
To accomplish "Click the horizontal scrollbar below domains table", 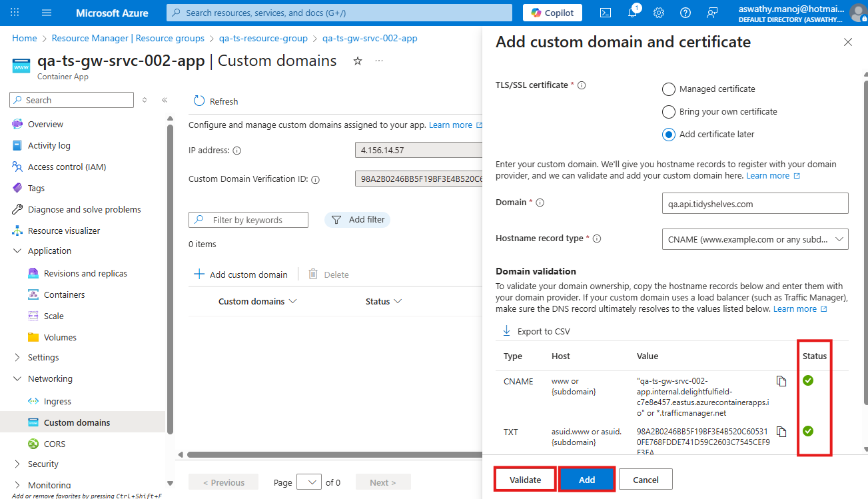I will (x=336, y=455).
